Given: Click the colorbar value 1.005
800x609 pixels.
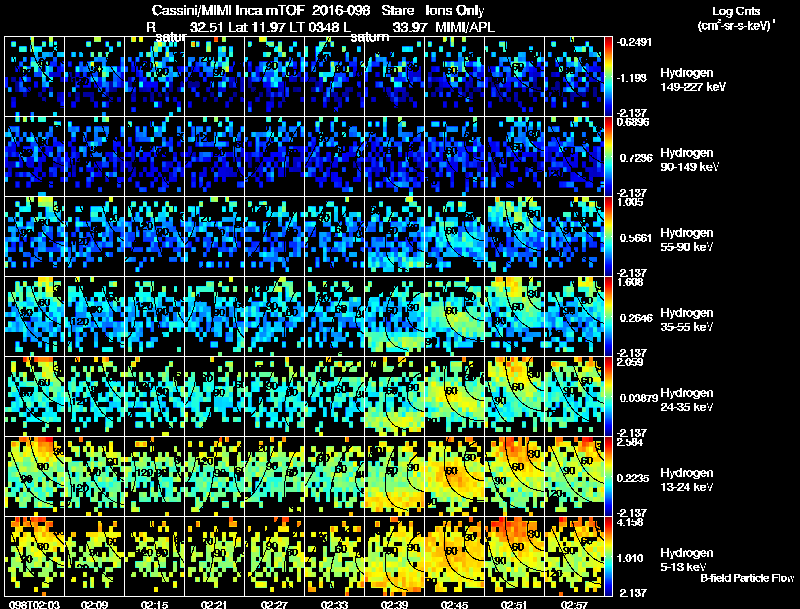Looking at the screenshot, I should 630,202.
